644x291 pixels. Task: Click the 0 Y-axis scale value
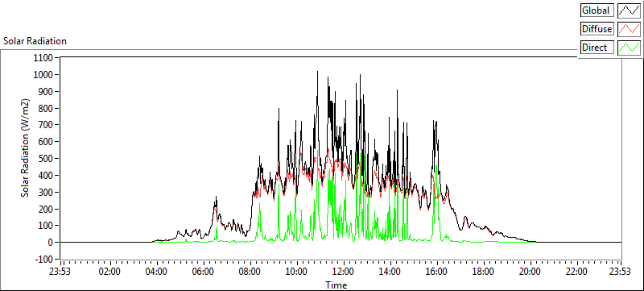click(55, 243)
